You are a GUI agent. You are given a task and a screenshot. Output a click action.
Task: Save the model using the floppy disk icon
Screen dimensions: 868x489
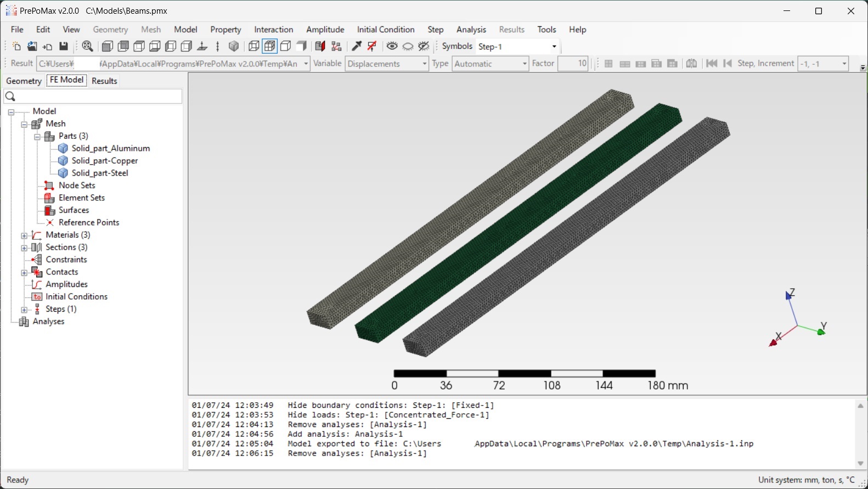tap(64, 47)
